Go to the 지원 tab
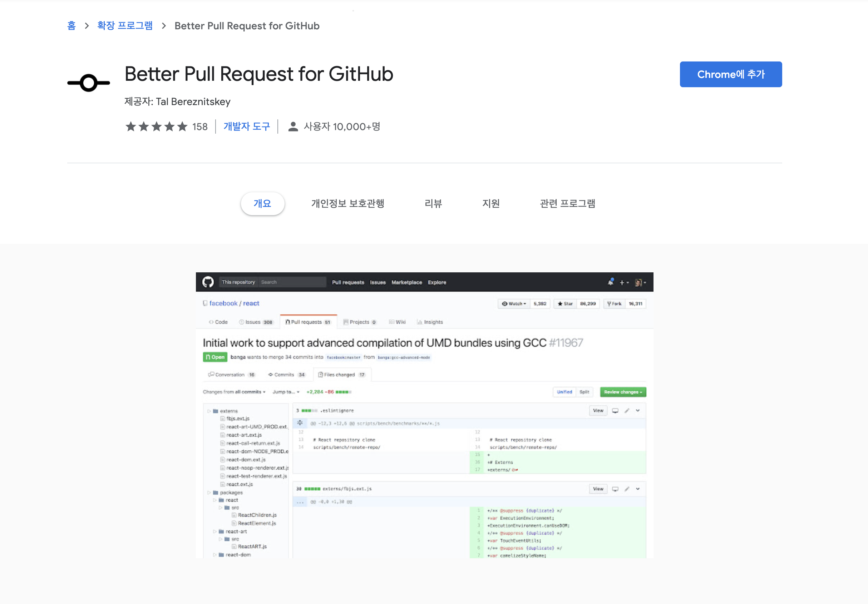The height and width of the screenshot is (604, 868). pos(491,204)
